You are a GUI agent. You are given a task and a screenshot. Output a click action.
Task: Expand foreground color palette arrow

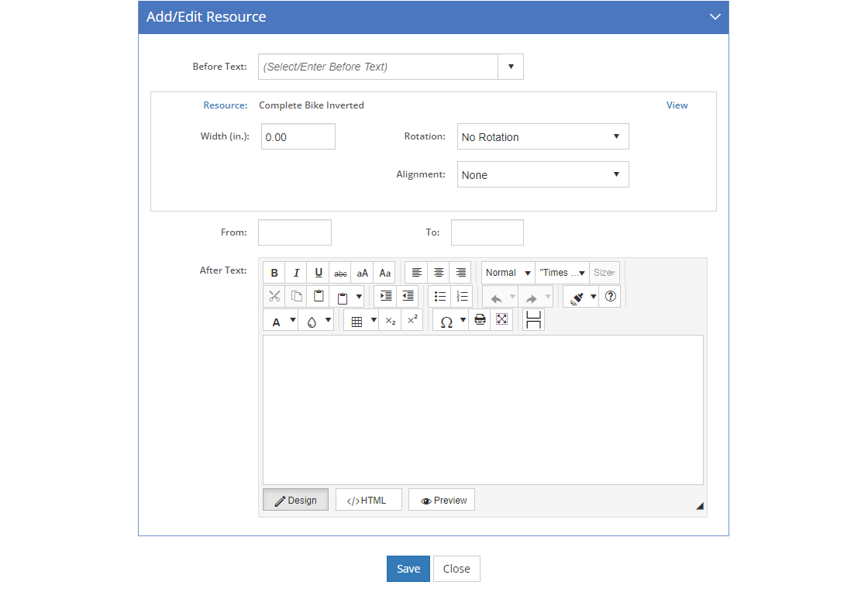click(293, 320)
